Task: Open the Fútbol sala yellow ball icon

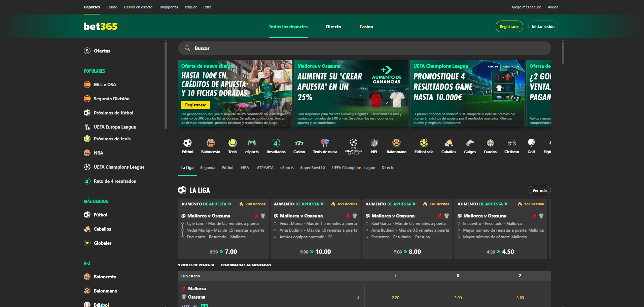Action: point(424,143)
